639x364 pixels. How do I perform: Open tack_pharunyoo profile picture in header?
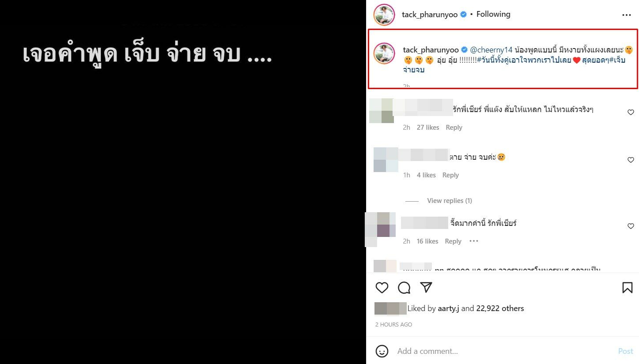tap(384, 15)
